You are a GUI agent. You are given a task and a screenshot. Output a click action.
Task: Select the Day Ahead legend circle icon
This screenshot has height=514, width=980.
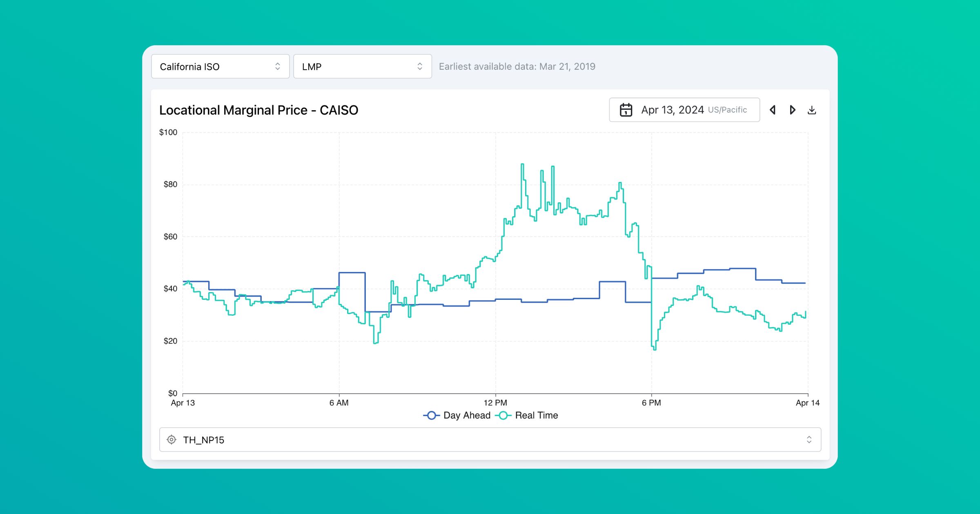click(x=432, y=415)
